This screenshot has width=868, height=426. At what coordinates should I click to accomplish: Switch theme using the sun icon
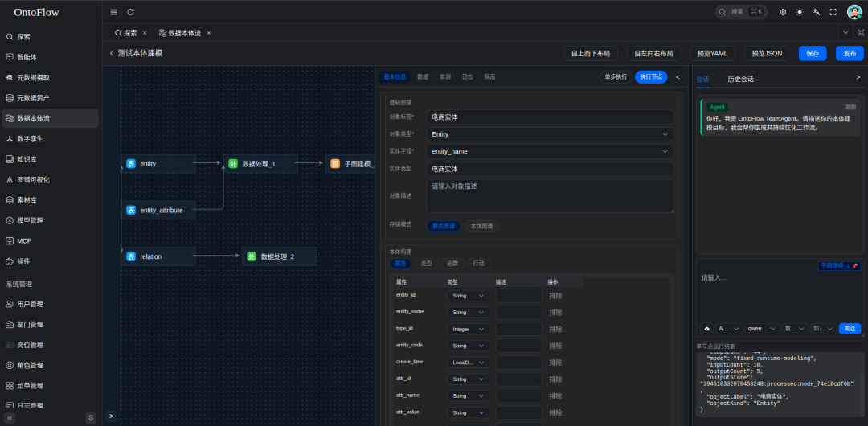(800, 12)
